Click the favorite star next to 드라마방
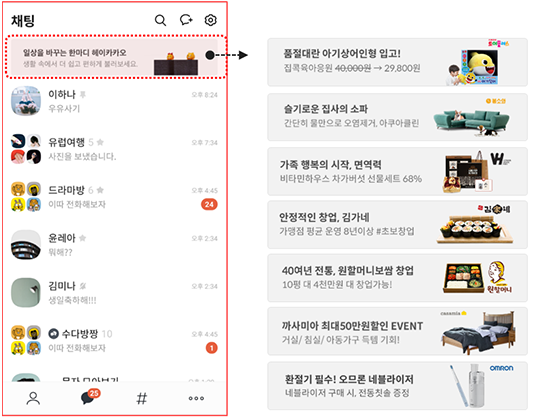Image resolution: width=552 pixels, height=420 pixels. tap(100, 190)
